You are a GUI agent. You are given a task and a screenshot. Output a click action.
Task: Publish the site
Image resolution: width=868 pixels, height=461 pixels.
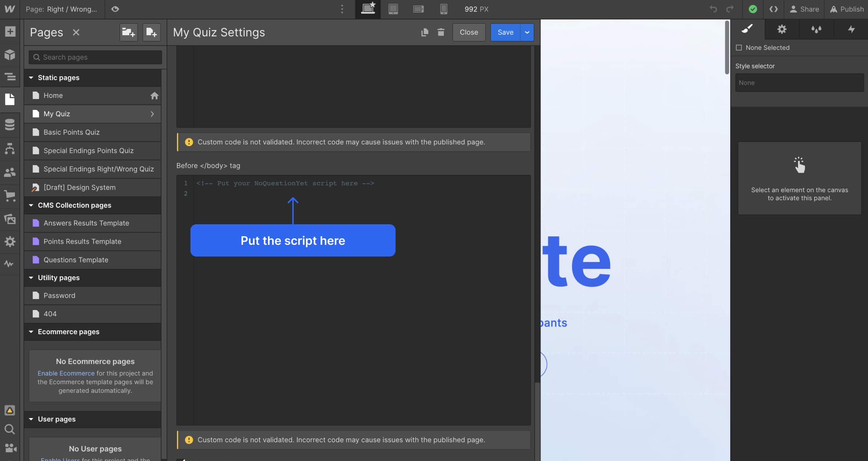[847, 9]
